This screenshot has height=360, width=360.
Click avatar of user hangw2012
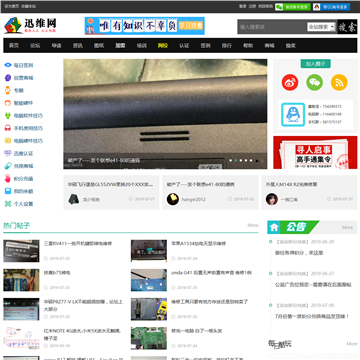(173, 199)
